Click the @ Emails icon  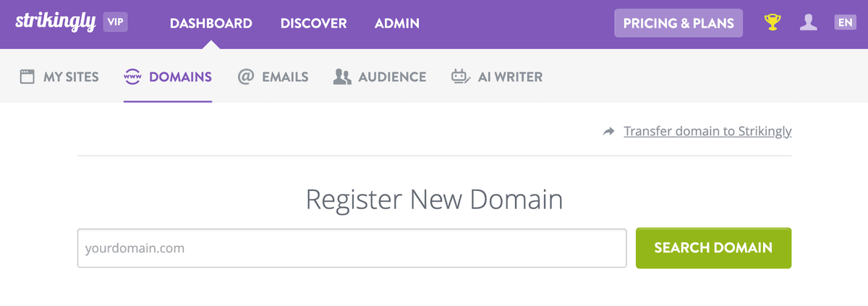246,77
